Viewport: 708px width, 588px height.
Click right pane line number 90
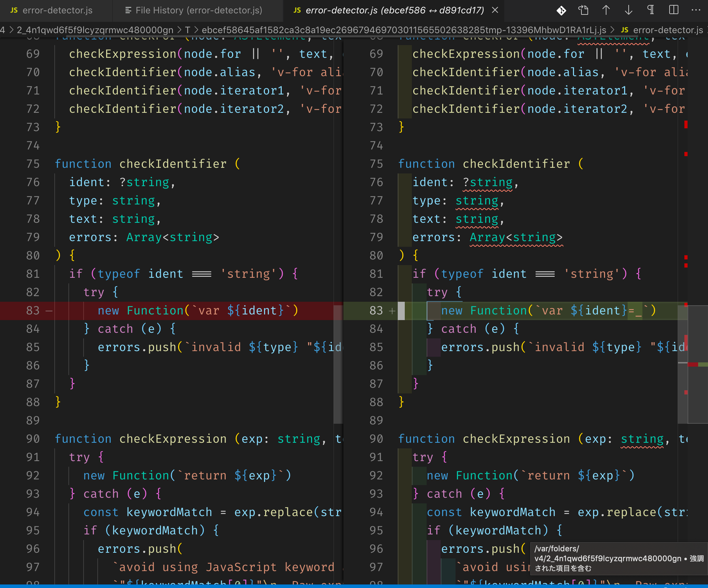(376, 439)
